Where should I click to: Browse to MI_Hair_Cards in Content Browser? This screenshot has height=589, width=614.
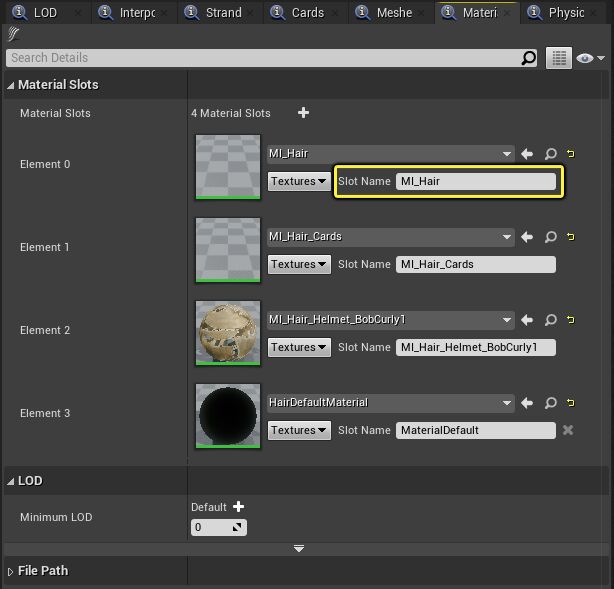[x=550, y=237]
